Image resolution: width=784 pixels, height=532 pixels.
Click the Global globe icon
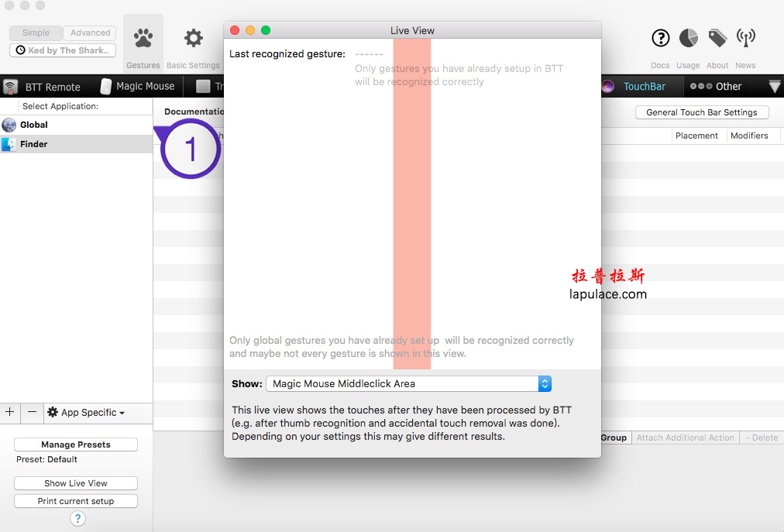click(9, 125)
